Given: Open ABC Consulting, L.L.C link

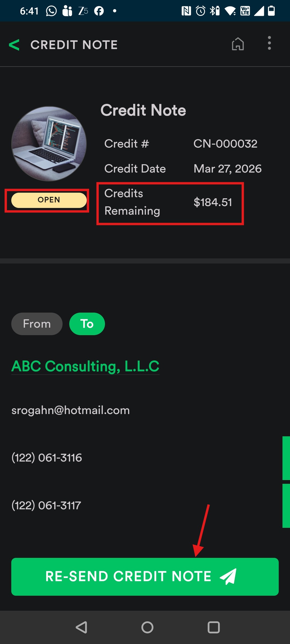Looking at the screenshot, I should [x=85, y=366].
